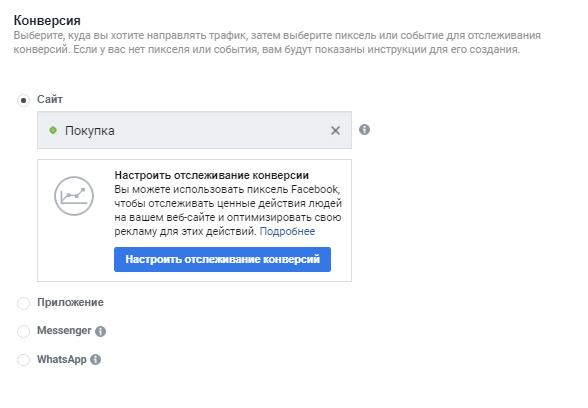Show WhatsApp info tooltip icon

point(96,360)
